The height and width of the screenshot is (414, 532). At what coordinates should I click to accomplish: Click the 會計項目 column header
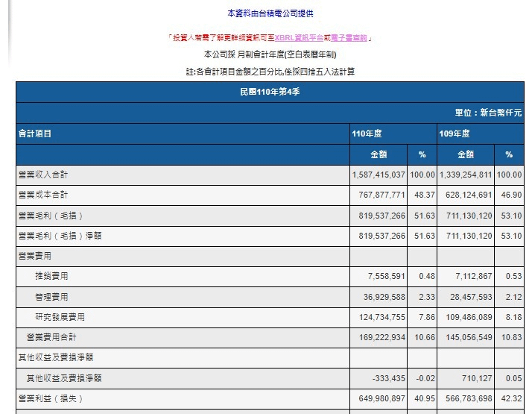click(x=35, y=134)
